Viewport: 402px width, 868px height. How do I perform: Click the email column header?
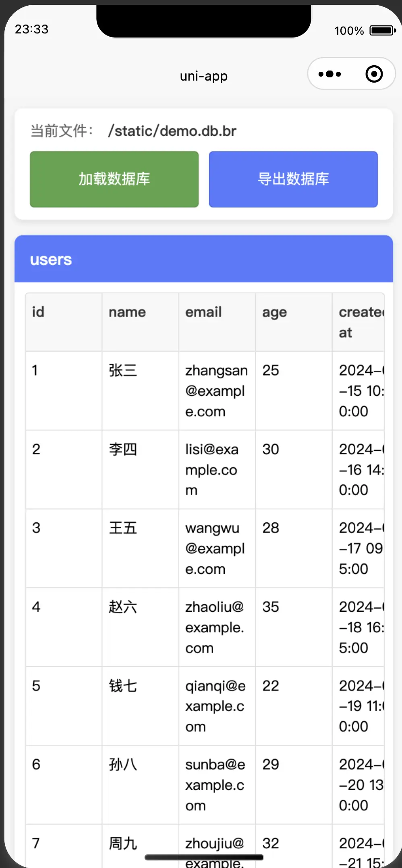pyautogui.click(x=203, y=312)
